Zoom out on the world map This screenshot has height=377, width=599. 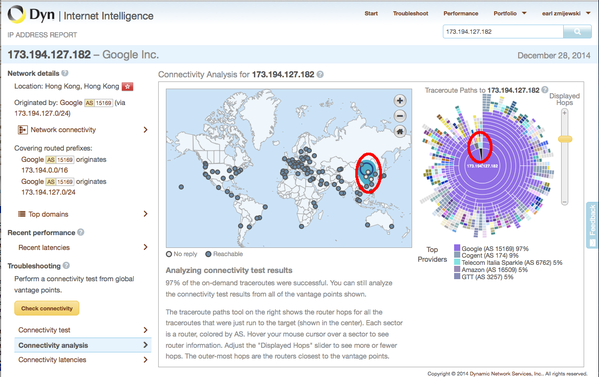(400, 116)
